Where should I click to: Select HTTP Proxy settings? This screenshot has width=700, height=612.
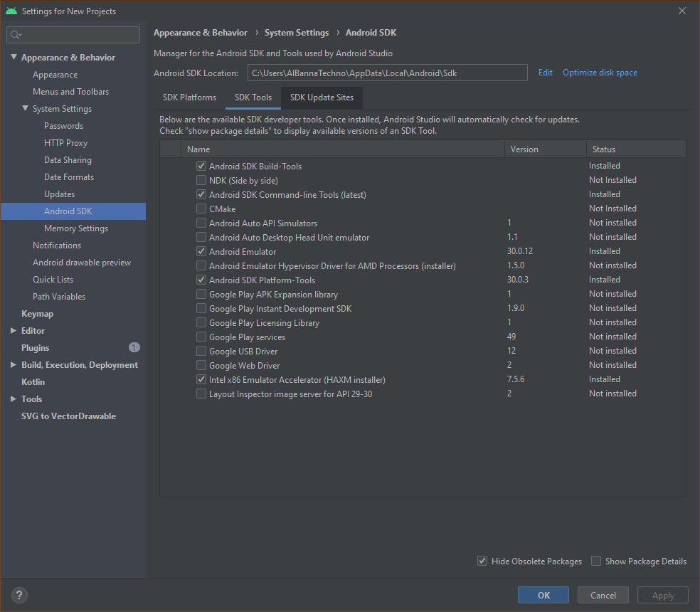(x=65, y=143)
